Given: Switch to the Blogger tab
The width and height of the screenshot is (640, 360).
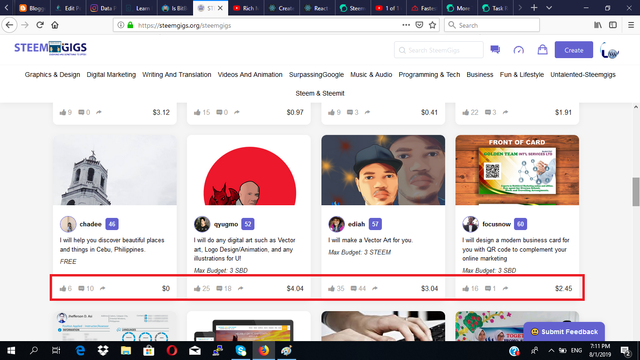Looking at the screenshot, I should pos(32,8).
